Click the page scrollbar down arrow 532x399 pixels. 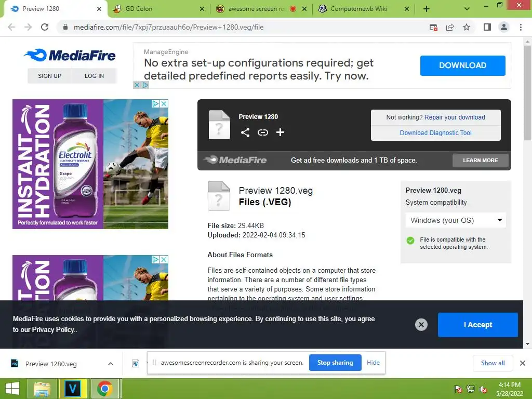tap(527, 344)
